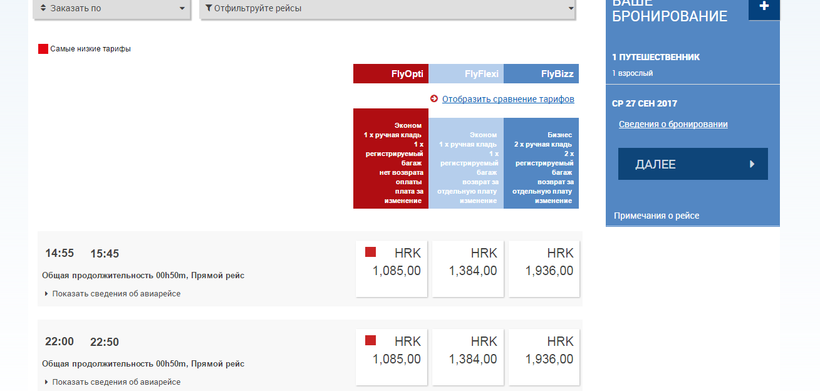Expand flight details for 14:55 flight
This screenshot has width=820, height=391.
[x=113, y=294]
